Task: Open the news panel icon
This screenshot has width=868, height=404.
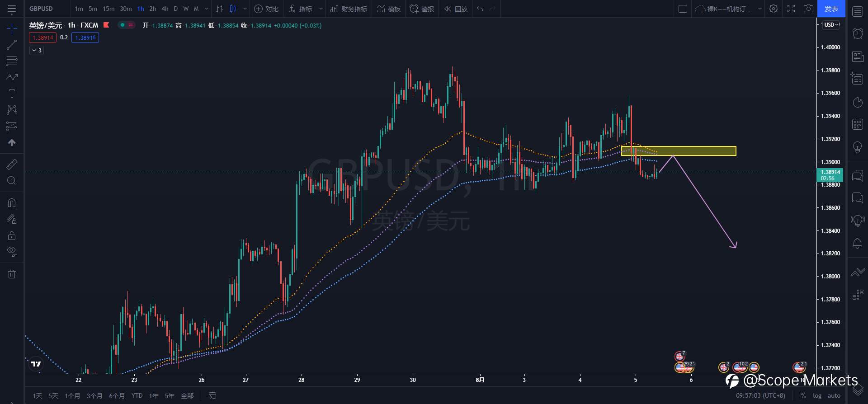Action: click(x=858, y=56)
